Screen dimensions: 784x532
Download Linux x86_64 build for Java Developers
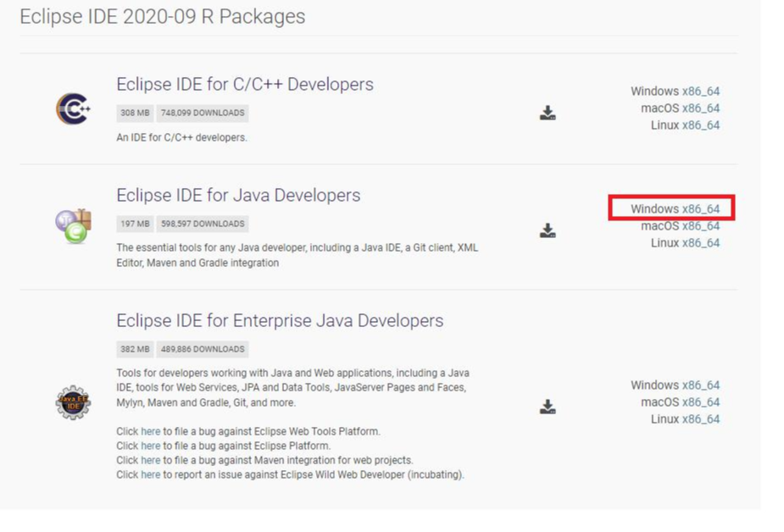(x=700, y=243)
